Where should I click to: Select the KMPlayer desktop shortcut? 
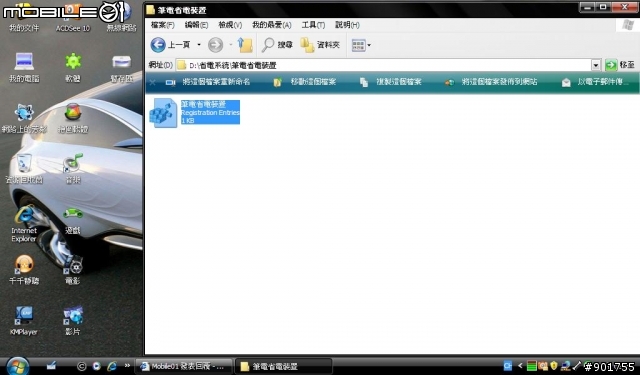coord(24,321)
